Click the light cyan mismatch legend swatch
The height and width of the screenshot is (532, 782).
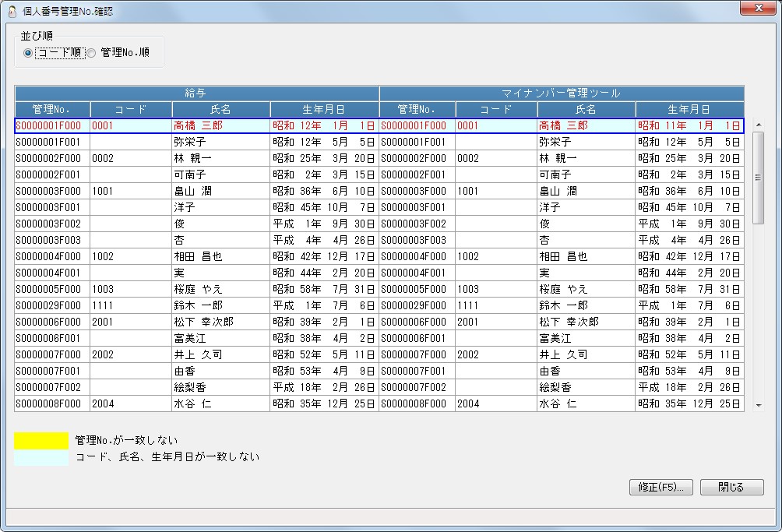point(41,458)
